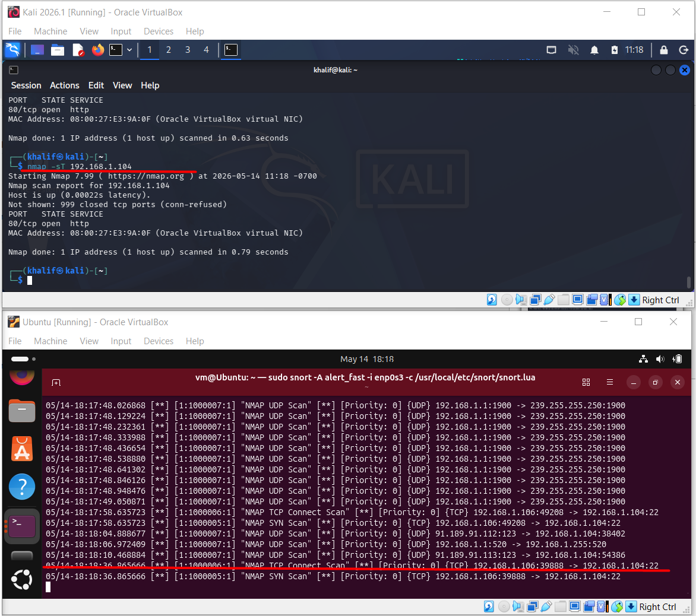Open Devices menu in Kali VirtualBox window

click(159, 31)
